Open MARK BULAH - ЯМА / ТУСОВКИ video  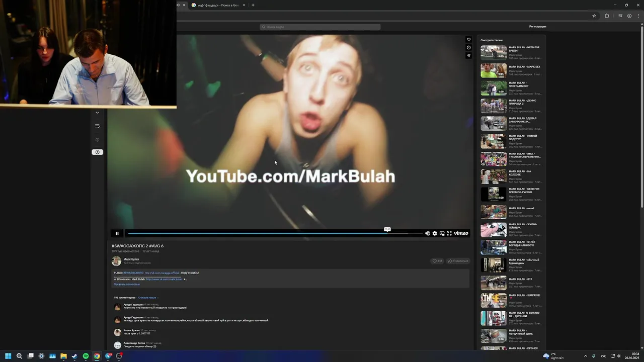[511, 159]
